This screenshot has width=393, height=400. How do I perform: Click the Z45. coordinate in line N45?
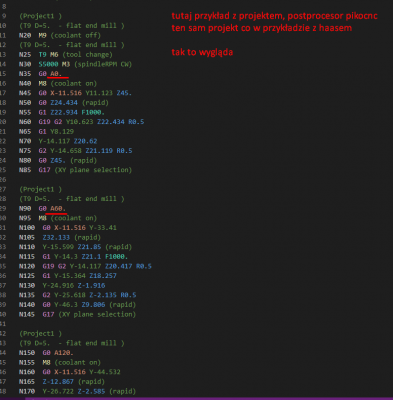click(124, 93)
